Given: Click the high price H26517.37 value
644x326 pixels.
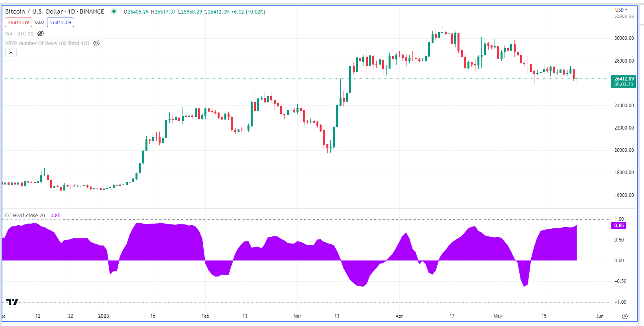Looking at the screenshot, I should click(x=163, y=12).
